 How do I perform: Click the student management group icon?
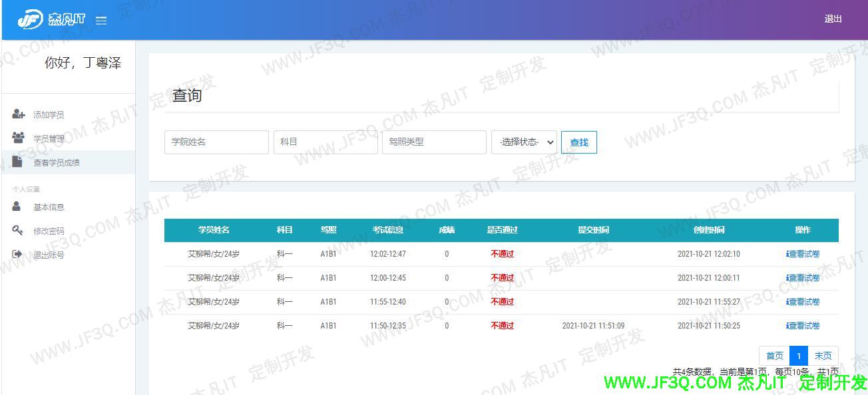tap(19, 138)
